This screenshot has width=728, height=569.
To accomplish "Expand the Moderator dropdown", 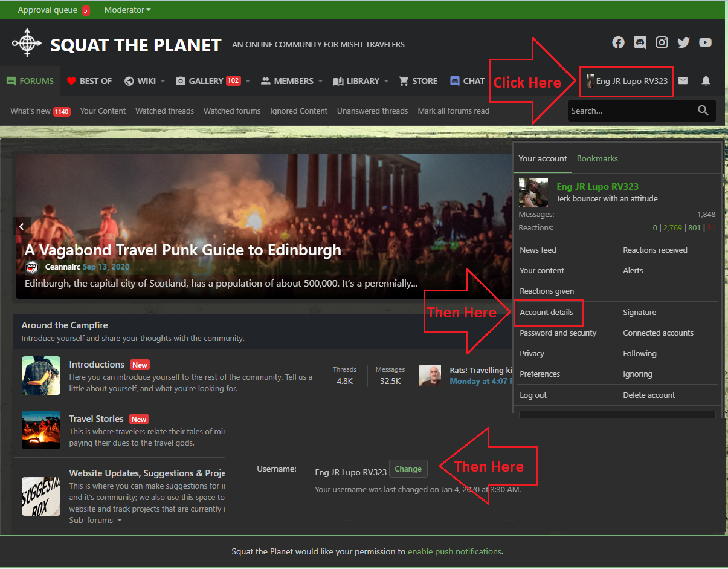I will (x=127, y=10).
